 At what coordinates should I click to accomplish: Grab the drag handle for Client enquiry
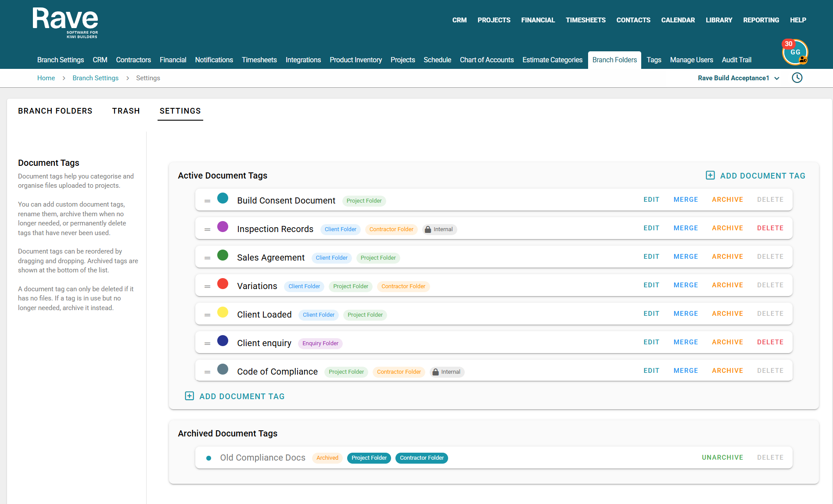click(208, 343)
